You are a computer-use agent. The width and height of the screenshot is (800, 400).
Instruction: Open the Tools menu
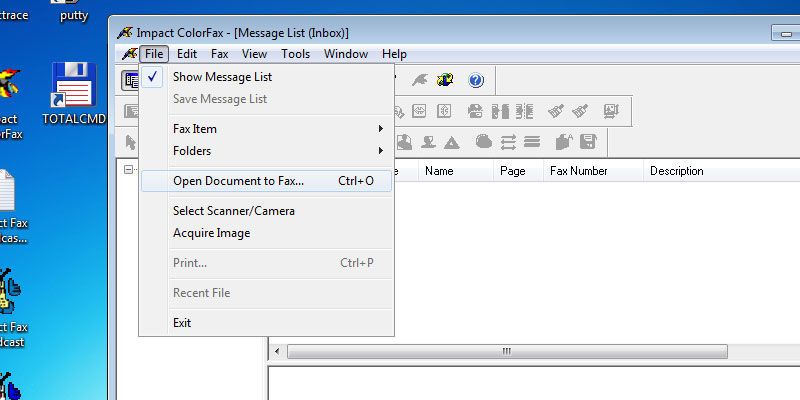pos(295,54)
